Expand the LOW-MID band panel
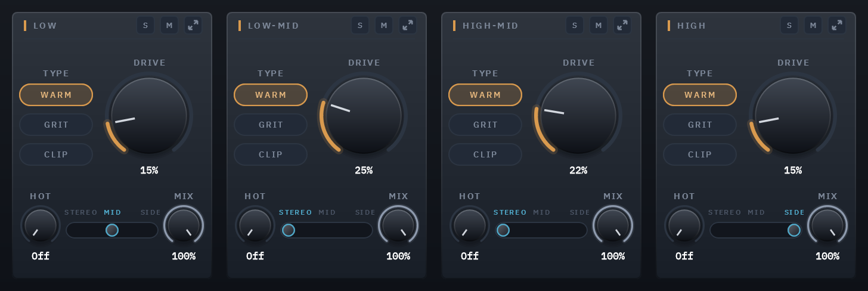 (408, 25)
